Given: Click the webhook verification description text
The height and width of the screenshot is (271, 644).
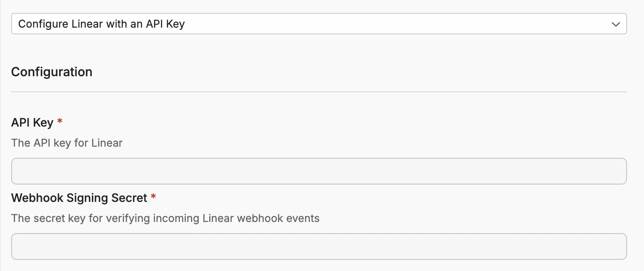Looking at the screenshot, I should [x=166, y=218].
